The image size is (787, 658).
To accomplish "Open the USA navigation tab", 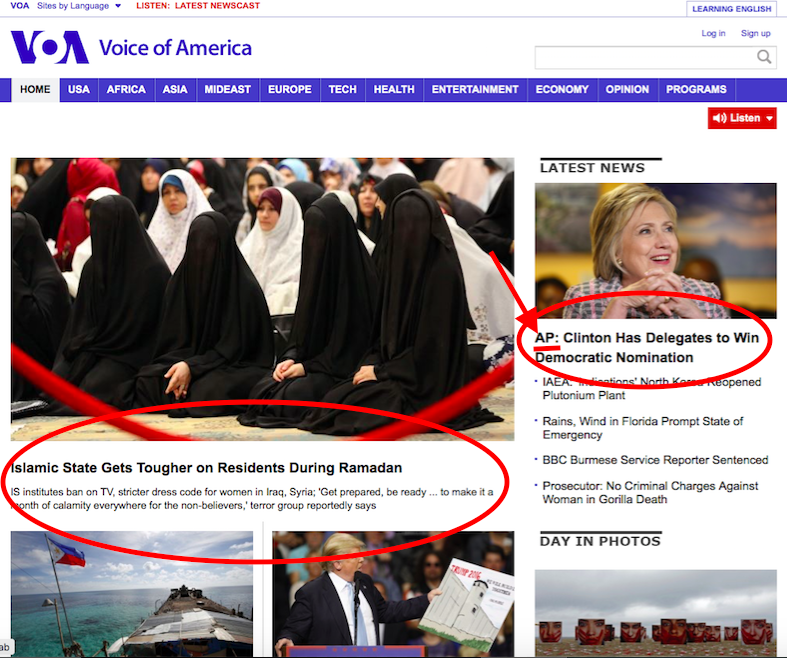I will pos(79,89).
